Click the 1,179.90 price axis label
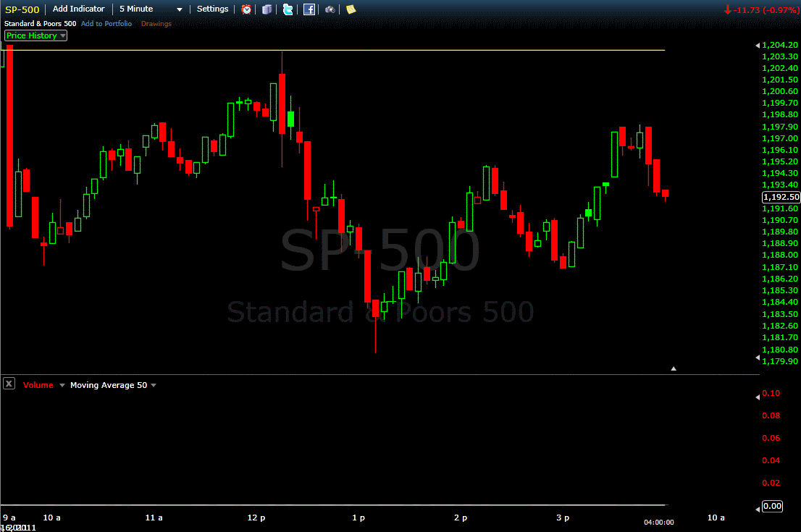Image resolution: width=801 pixels, height=532 pixels. coord(779,361)
